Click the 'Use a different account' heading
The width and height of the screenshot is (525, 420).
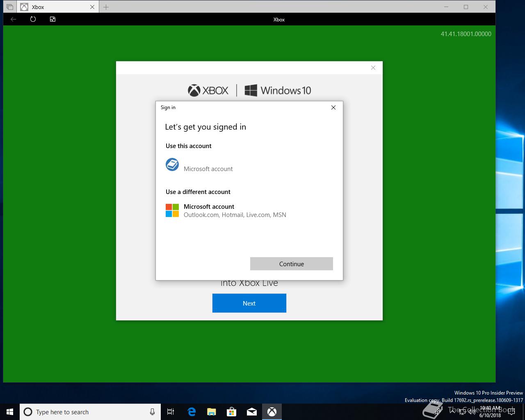(x=198, y=192)
